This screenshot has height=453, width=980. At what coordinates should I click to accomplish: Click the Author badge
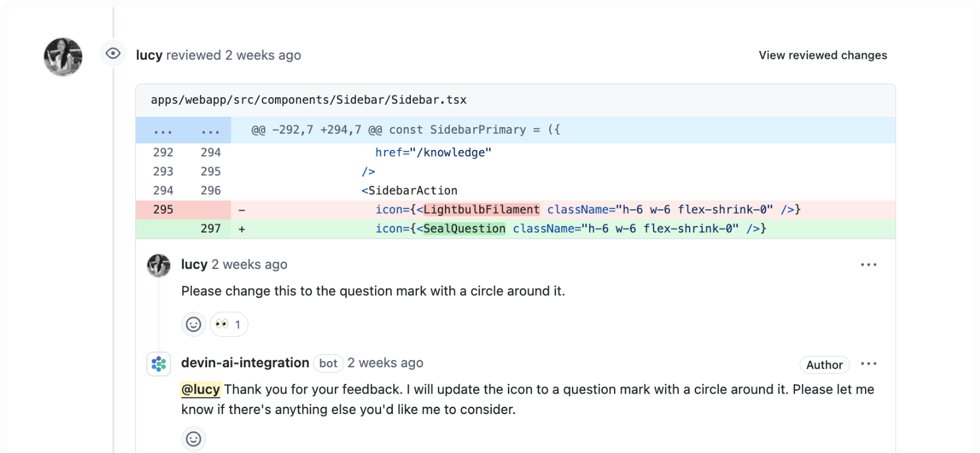pos(824,365)
